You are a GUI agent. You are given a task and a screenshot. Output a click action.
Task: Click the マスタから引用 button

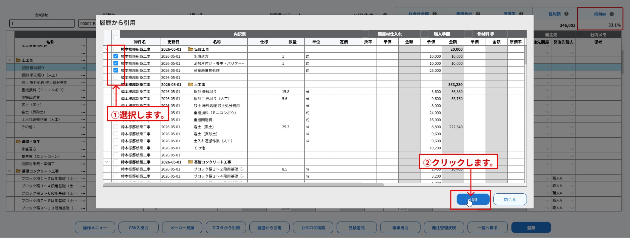click(x=226, y=228)
